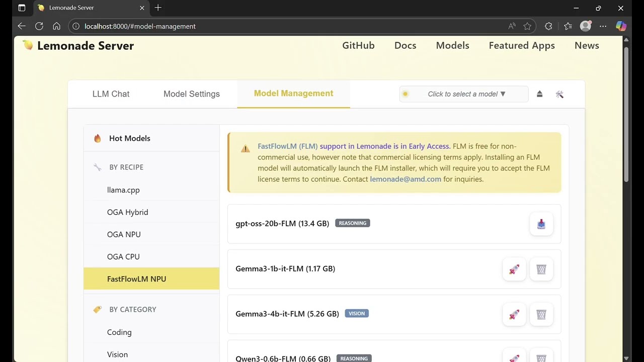Click the VISION tag on Gemma3-4b-it-FLM
This screenshot has height=362, width=644.
[x=357, y=313]
